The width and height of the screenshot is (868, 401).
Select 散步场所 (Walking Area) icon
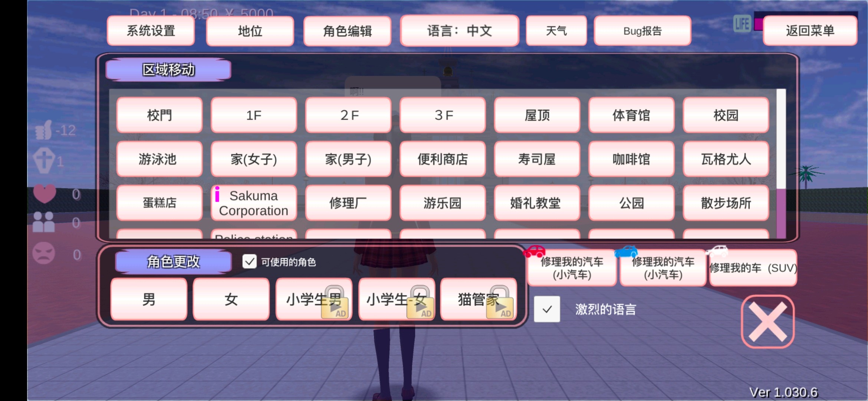[725, 203]
